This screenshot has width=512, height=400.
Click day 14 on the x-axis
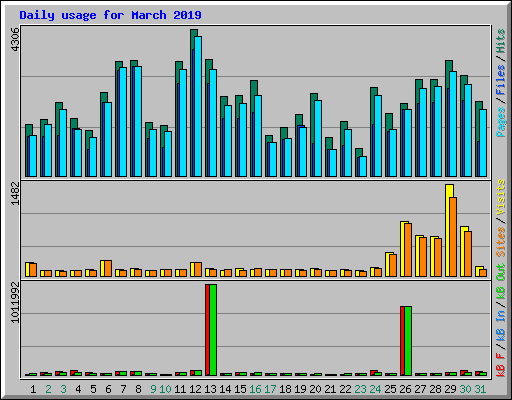coord(225,389)
